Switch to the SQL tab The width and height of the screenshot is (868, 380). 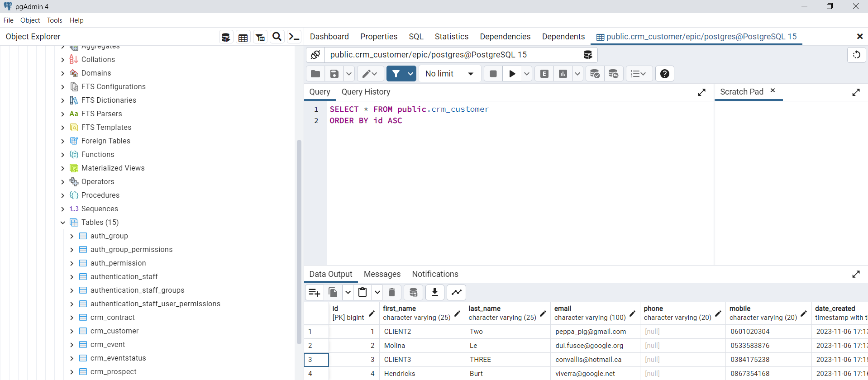[416, 37]
